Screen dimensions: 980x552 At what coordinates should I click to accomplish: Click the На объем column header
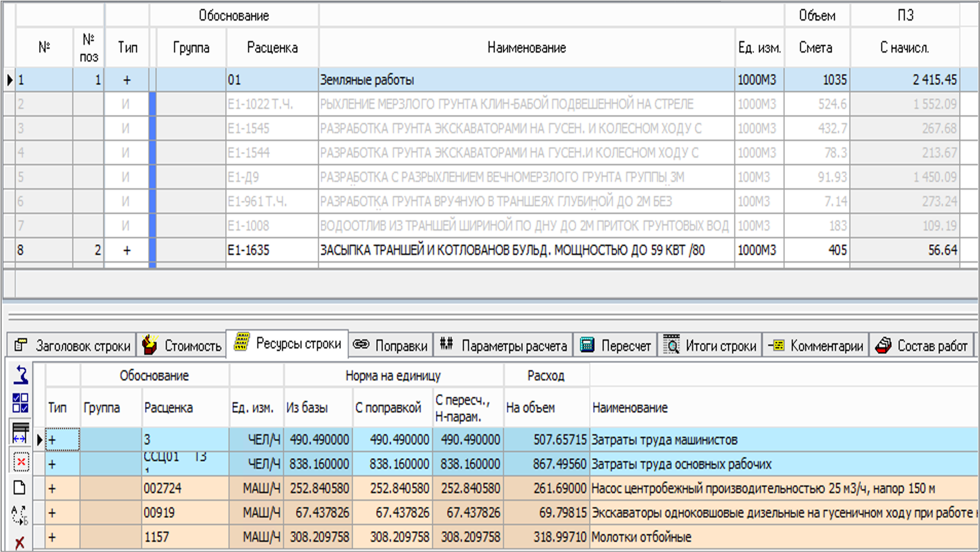click(x=546, y=408)
